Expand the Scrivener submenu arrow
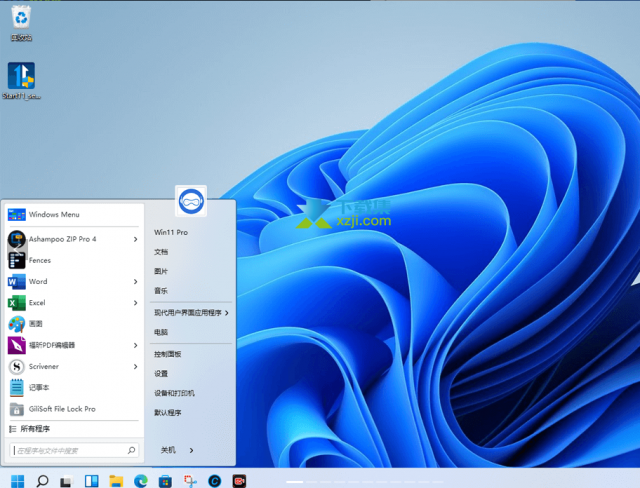The image size is (640, 488). (136, 366)
